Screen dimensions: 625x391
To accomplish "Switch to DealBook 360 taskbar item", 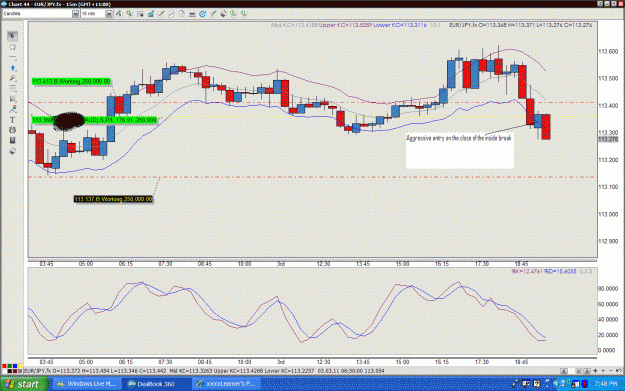I will tap(156, 384).
